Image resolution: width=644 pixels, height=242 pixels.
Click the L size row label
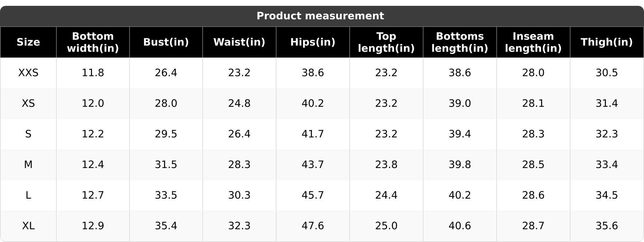tap(28, 195)
